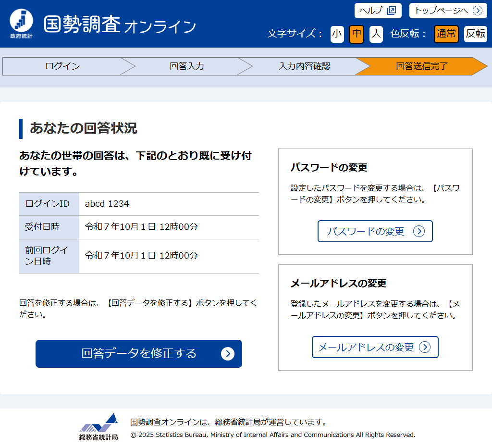Select 通常 color mode
Viewport: 492px width, 448px height.
tap(446, 34)
